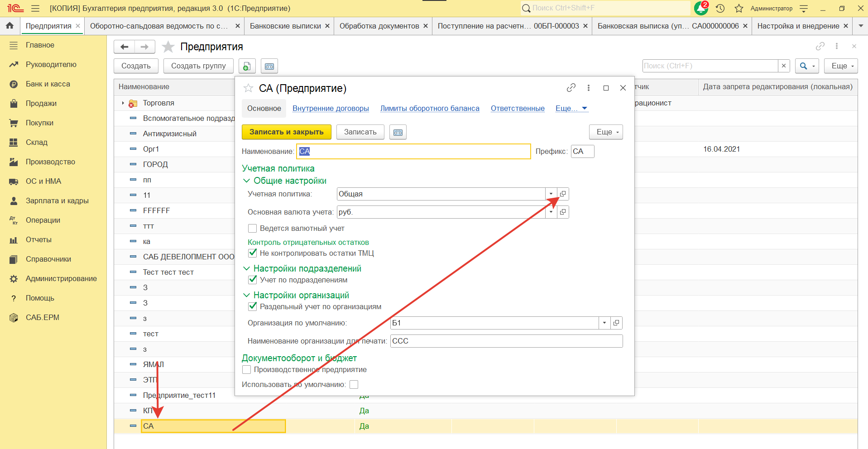
Task: Get link to Предприятия list icon
Action: tap(820, 46)
